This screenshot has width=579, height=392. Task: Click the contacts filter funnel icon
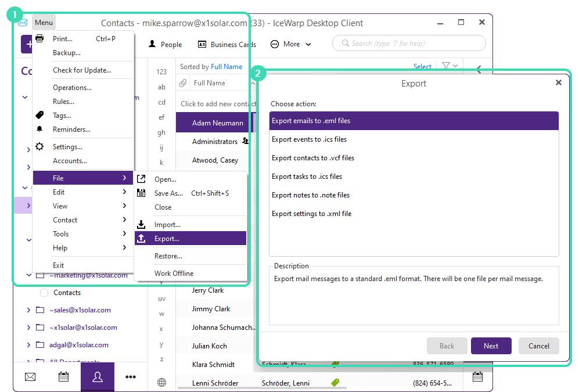446,66
